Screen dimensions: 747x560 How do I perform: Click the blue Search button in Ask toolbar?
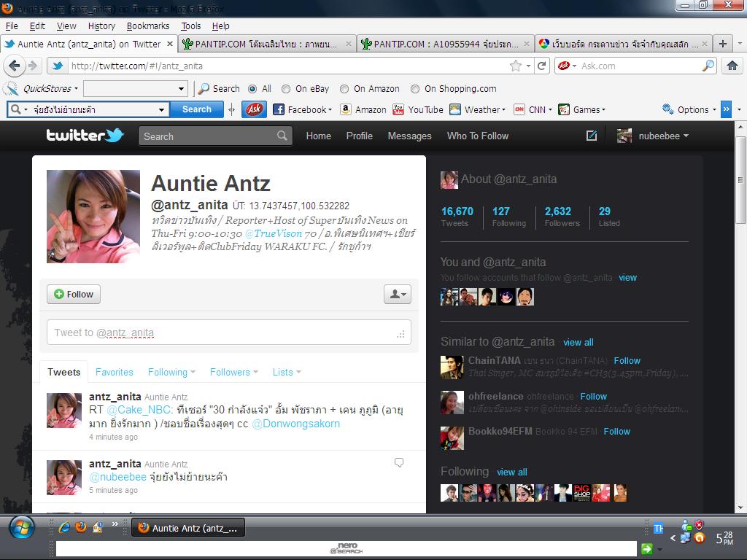pos(197,109)
